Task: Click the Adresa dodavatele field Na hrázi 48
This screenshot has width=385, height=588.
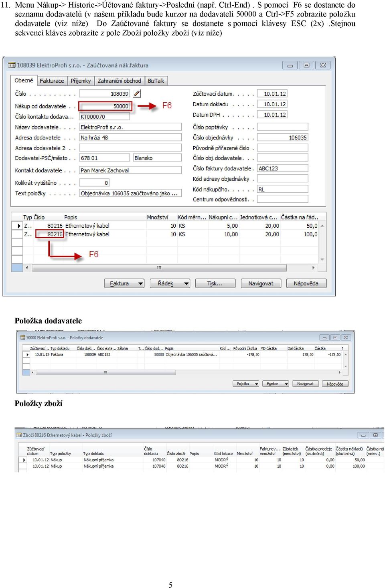Action: (130, 137)
